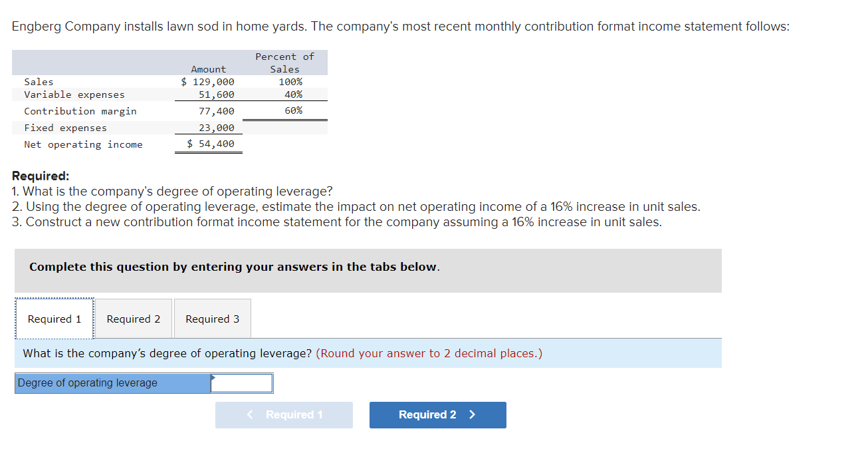
Task: Open the Required 2 tab
Action: (x=133, y=319)
